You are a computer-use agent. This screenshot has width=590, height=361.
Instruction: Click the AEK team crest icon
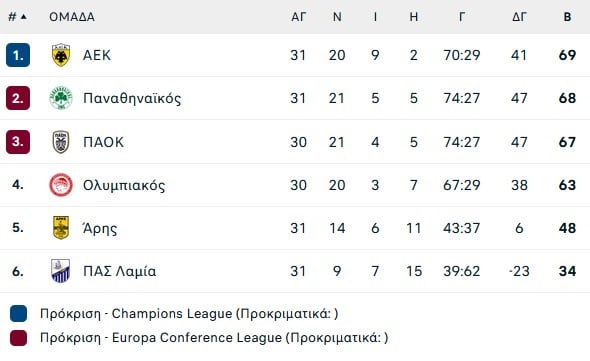tap(61, 55)
